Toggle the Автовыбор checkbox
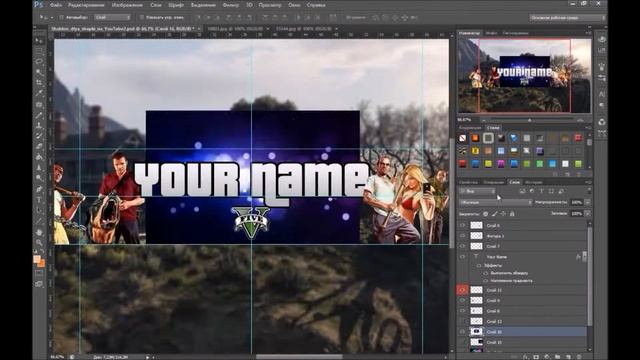Viewport: 640px width, 360px height. click(62, 18)
